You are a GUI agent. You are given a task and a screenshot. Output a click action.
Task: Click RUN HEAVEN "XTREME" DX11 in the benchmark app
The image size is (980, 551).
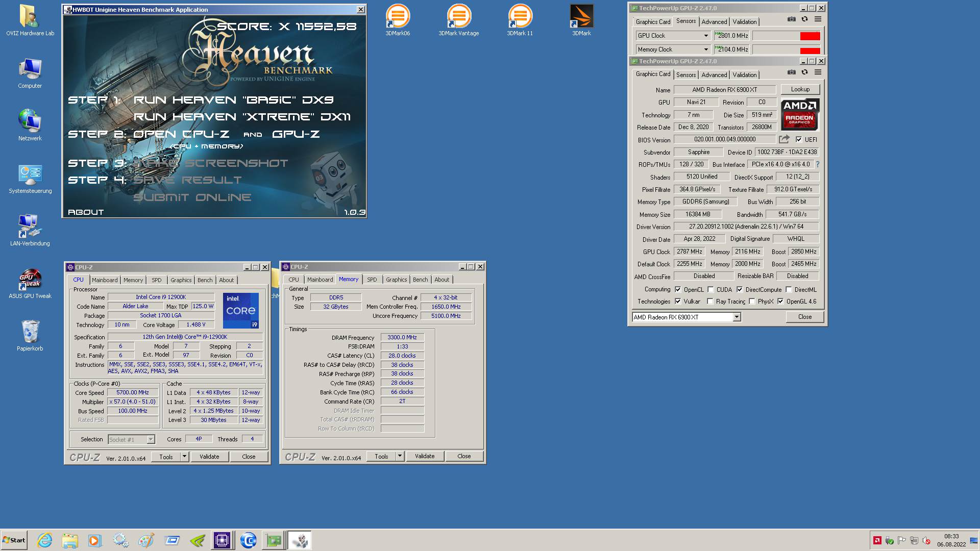tap(242, 117)
